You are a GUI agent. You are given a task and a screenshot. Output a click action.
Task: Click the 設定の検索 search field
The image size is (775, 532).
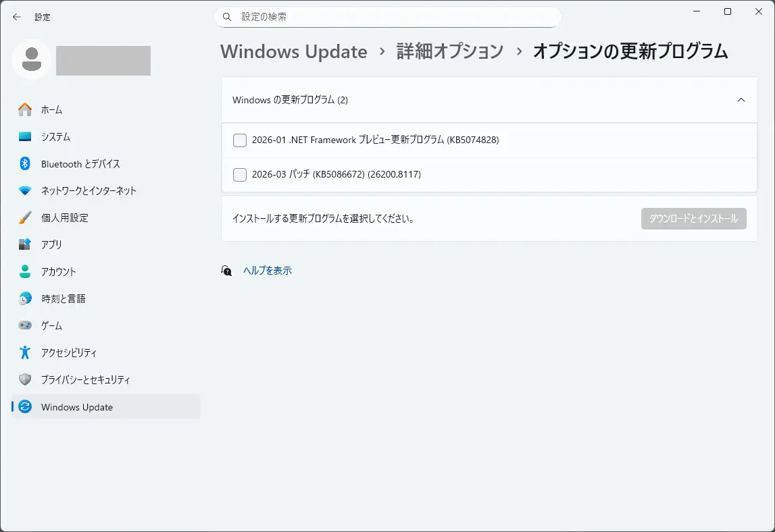point(392,17)
